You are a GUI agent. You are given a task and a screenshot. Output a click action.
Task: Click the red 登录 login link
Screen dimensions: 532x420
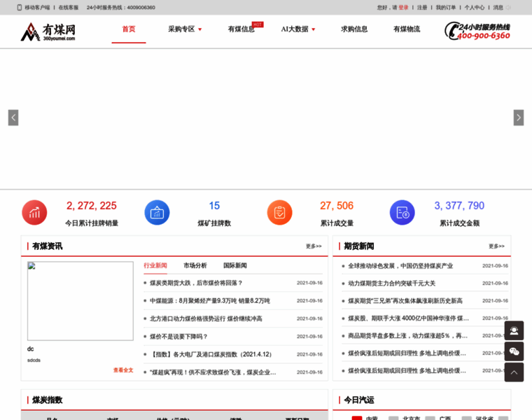tap(403, 8)
